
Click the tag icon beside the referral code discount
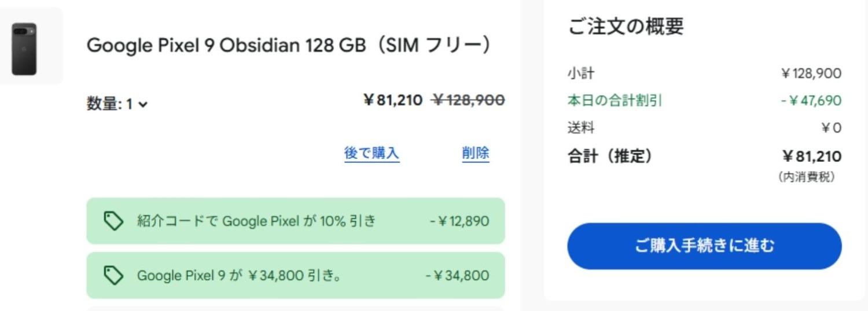(x=113, y=221)
